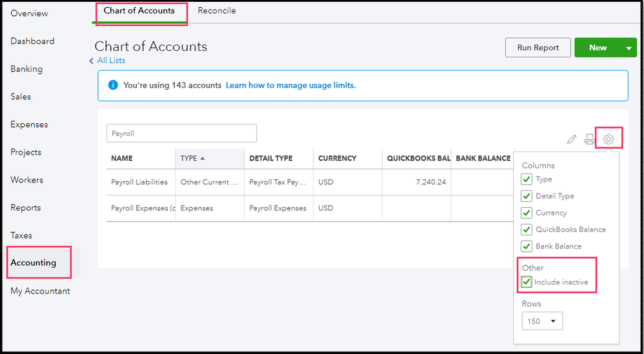Click USD in the Payroll Expenses row

(326, 208)
